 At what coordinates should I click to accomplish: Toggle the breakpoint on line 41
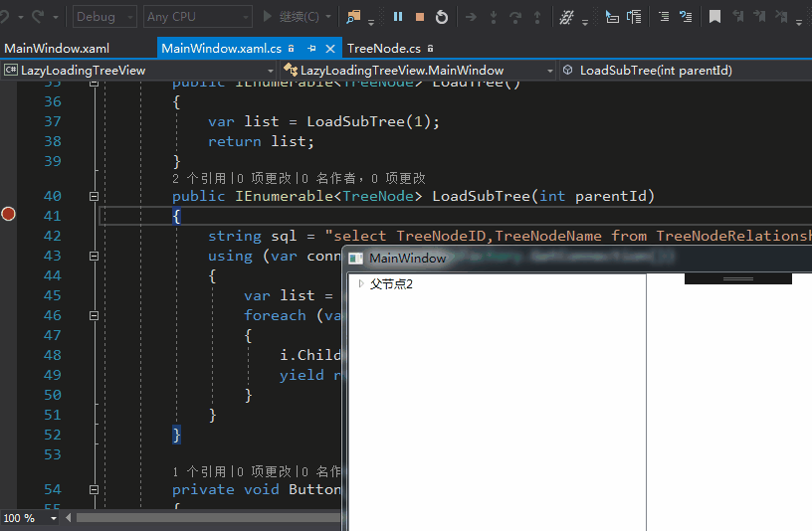(x=9, y=215)
